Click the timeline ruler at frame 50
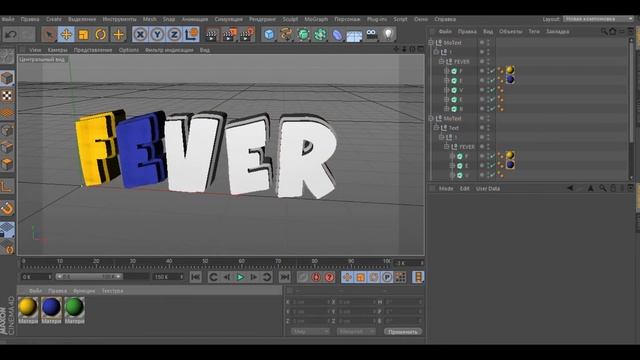 pyautogui.click(x=205, y=262)
